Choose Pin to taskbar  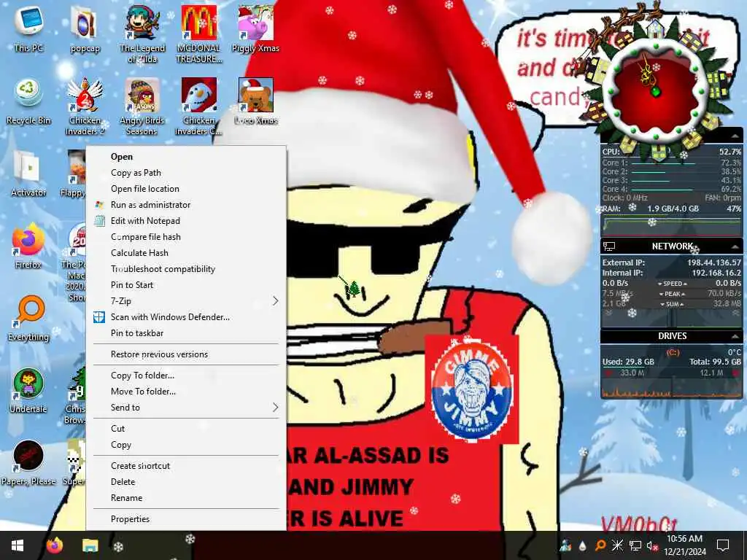coord(186,332)
